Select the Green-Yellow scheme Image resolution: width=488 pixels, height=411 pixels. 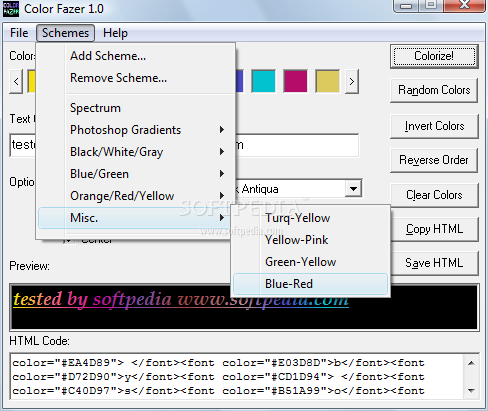310,262
